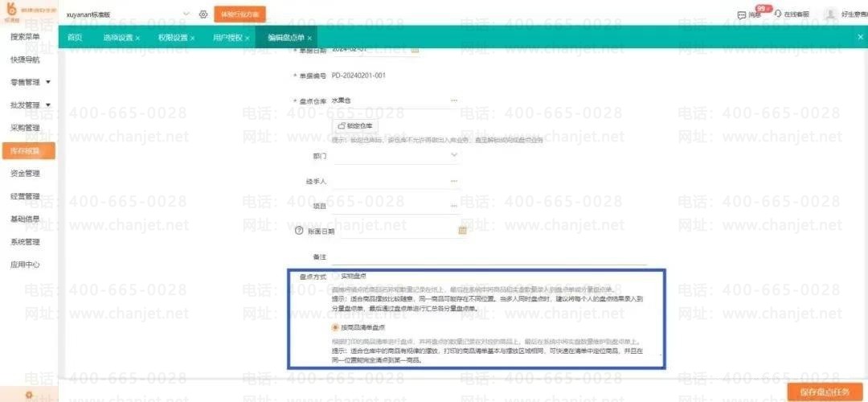Switch to the 首页 tab
This screenshot has height=402, width=868.
75,38
